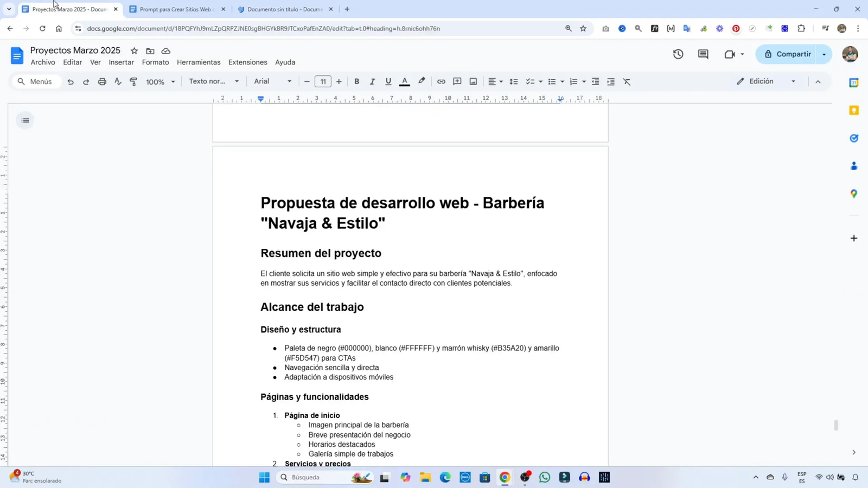868x488 pixels.
Task: Open the numbered list options dropdown
Action: click(x=583, y=81)
